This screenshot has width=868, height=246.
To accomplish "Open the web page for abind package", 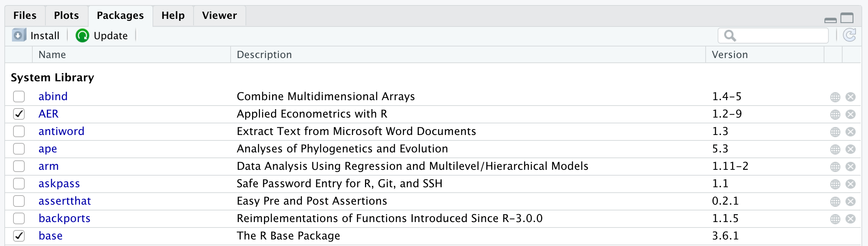I will (835, 97).
